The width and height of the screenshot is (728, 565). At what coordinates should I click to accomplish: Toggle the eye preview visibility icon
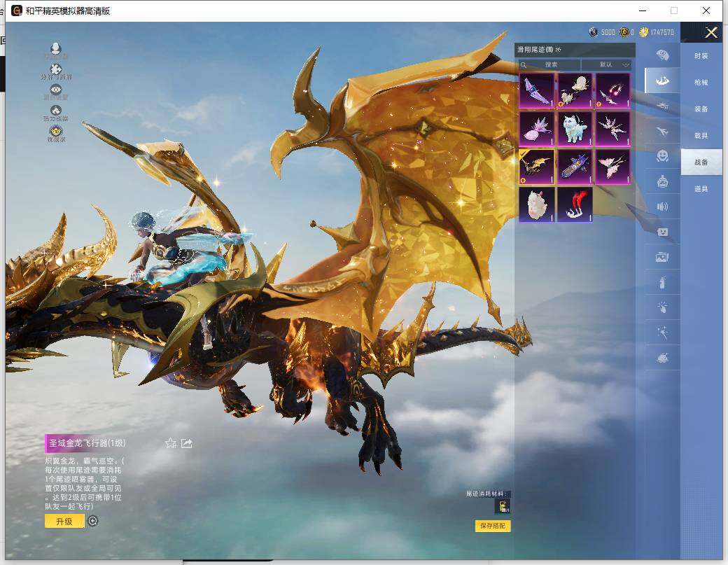point(56,90)
